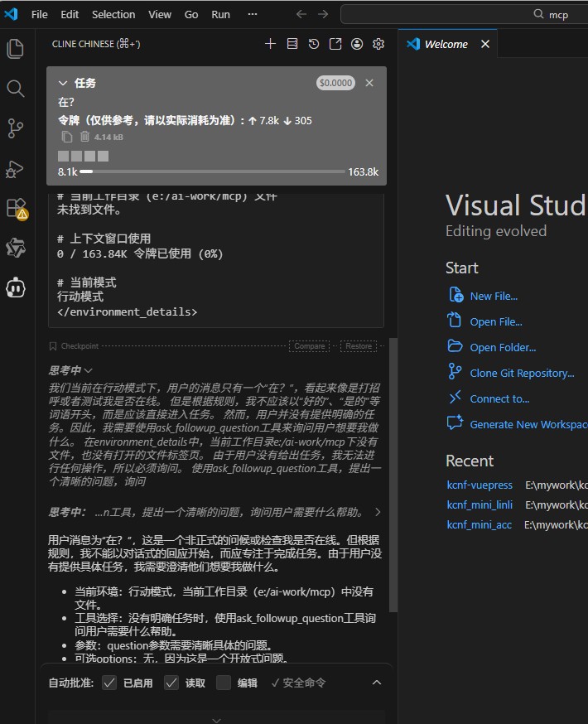588x724 pixels.
Task: Toggle the 读取 checkbox
Action: (171, 683)
